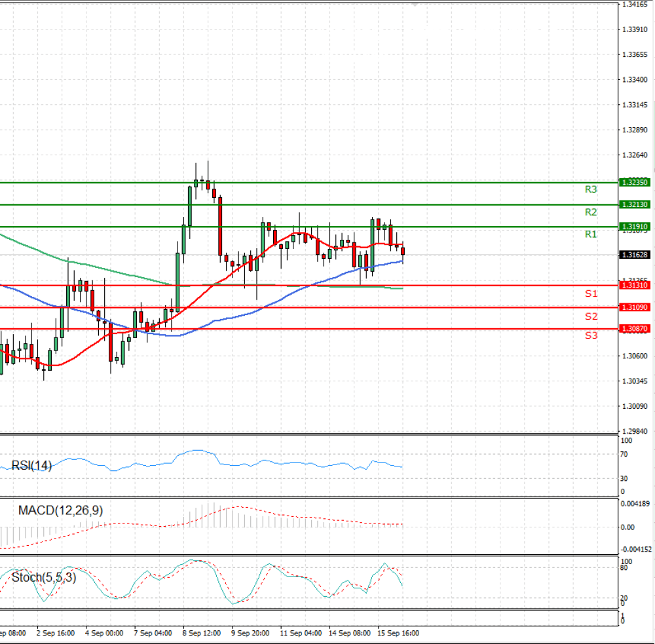Select the 1.33400 price axis value
Viewport: 655px width, 644px height.
coord(635,79)
